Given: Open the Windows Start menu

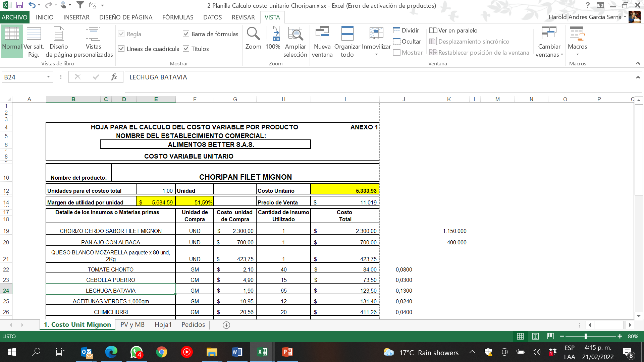Looking at the screenshot, I should coord(12,352).
